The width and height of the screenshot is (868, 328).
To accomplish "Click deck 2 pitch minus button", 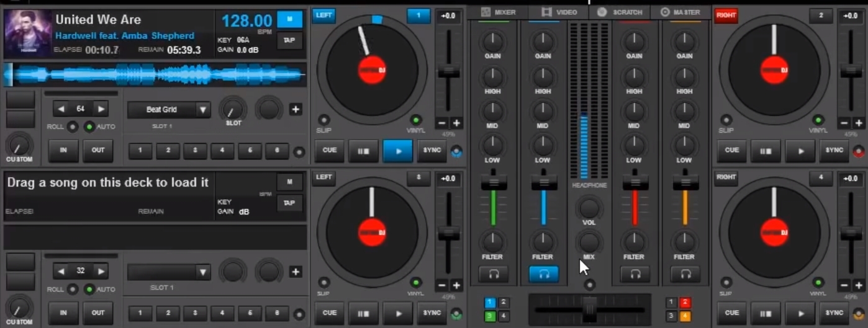I will click(x=843, y=123).
